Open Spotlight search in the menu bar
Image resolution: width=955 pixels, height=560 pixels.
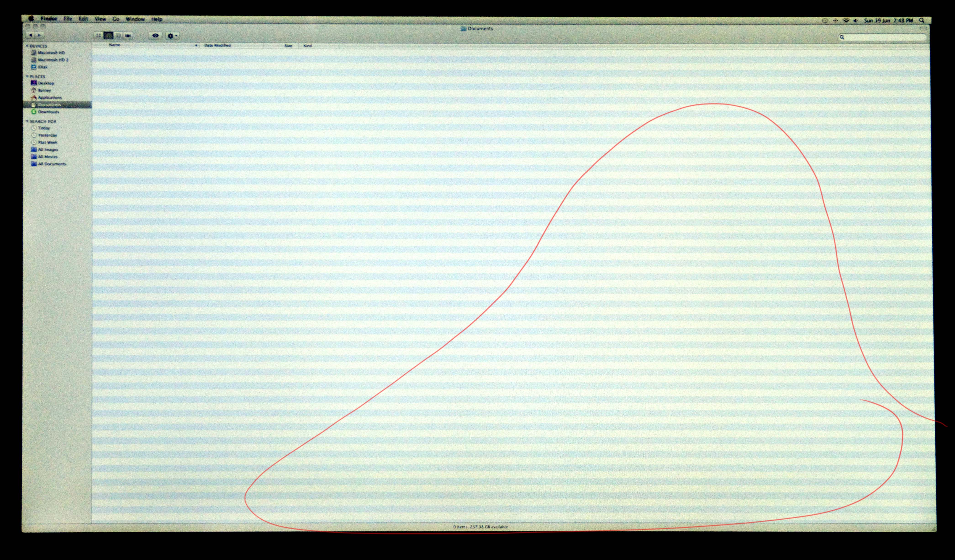[922, 21]
